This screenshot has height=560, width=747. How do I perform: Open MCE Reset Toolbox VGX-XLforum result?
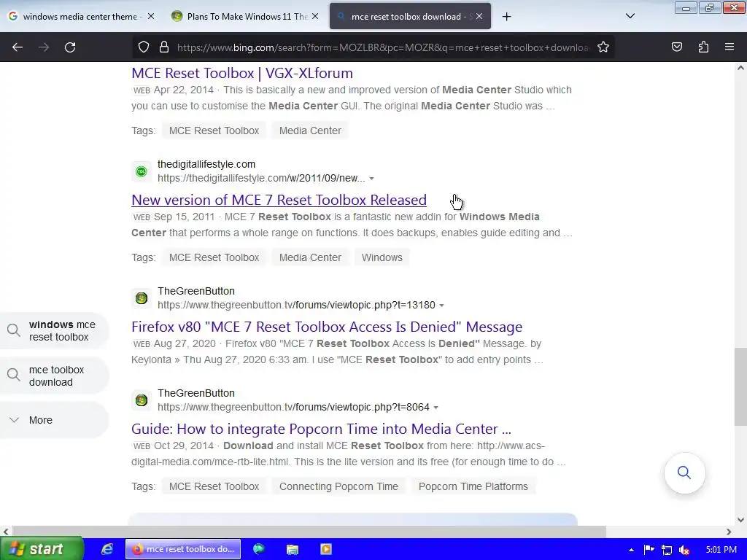[242, 73]
